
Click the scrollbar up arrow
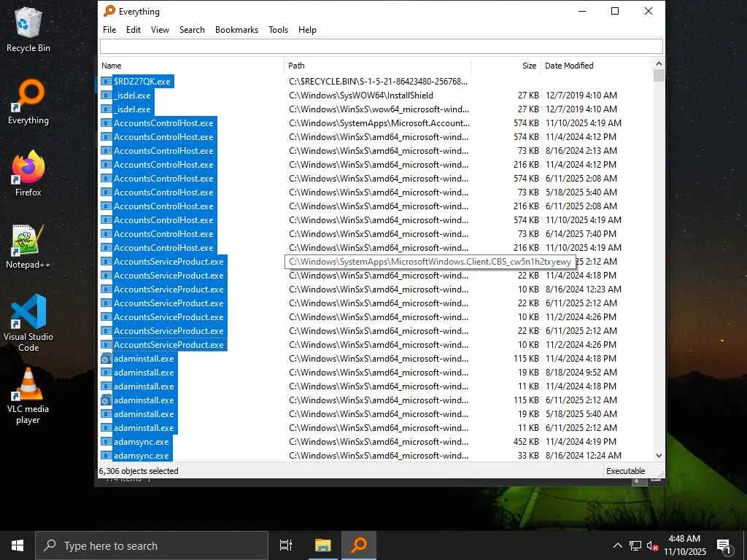[659, 64]
